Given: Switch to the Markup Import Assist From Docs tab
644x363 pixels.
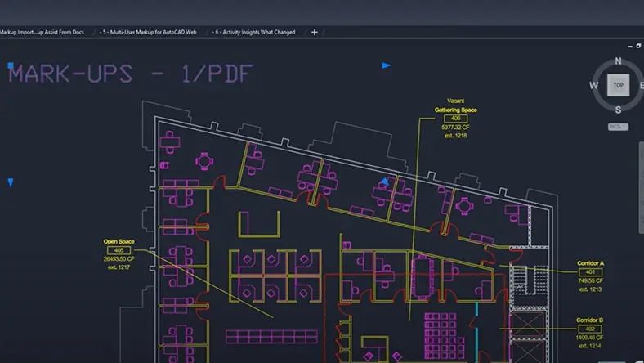Looking at the screenshot, I should 42,32.
